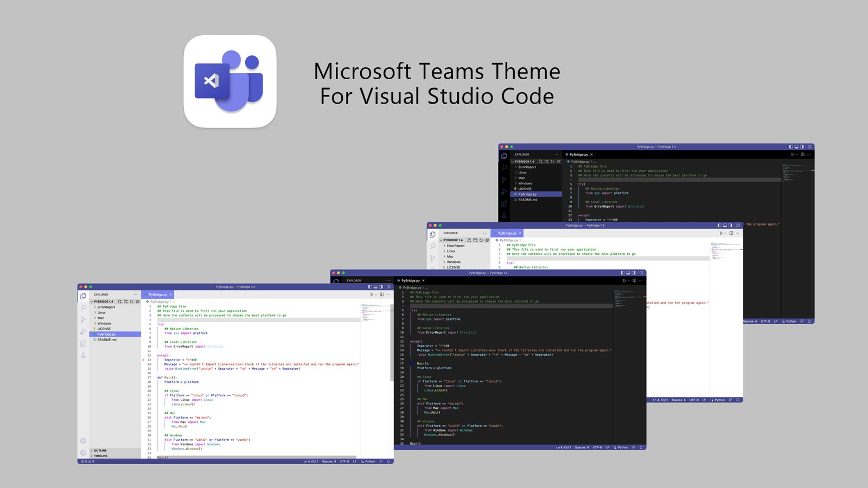Click Spaces: 4 in front-left light window

(x=329, y=461)
